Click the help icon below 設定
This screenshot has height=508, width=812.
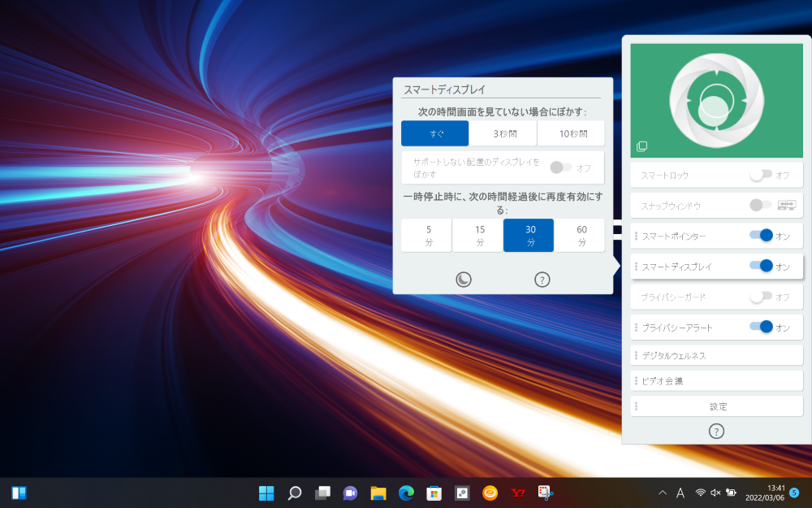pos(716,431)
